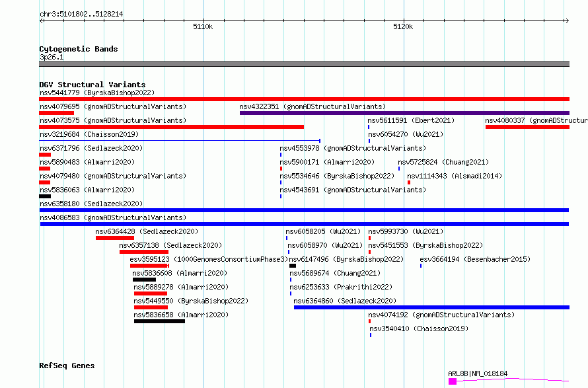Open nsv6364860 (Sedlazeck2020) variant
This screenshot has width=588, height=388.
345,301
